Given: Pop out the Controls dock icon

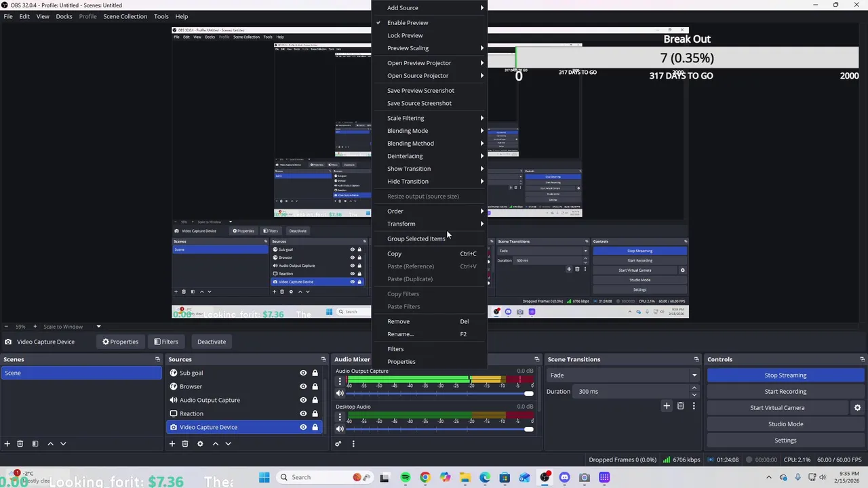Looking at the screenshot, I should pos(863,359).
